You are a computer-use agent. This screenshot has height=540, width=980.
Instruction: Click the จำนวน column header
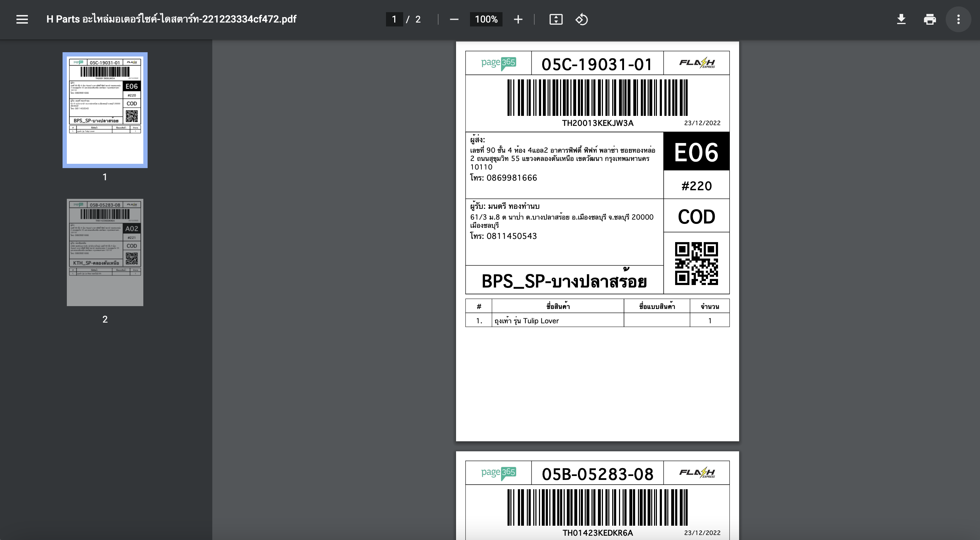[709, 306]
